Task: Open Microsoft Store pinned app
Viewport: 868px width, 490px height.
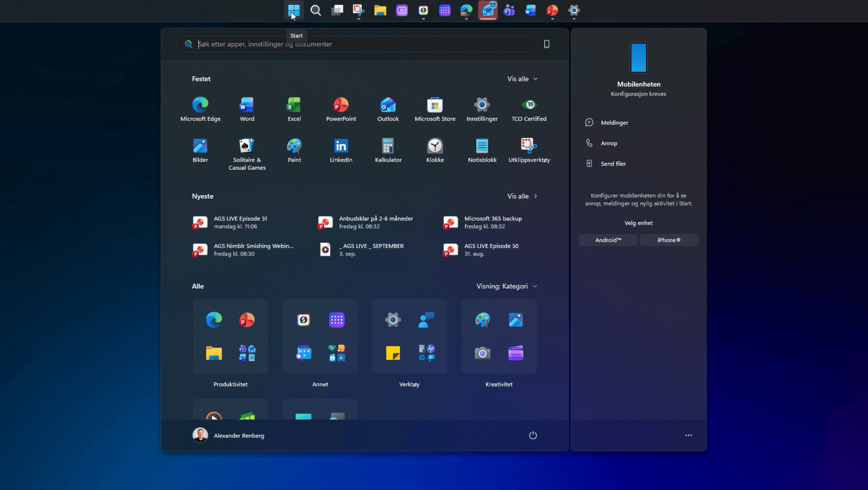Action: coord(435,109)
